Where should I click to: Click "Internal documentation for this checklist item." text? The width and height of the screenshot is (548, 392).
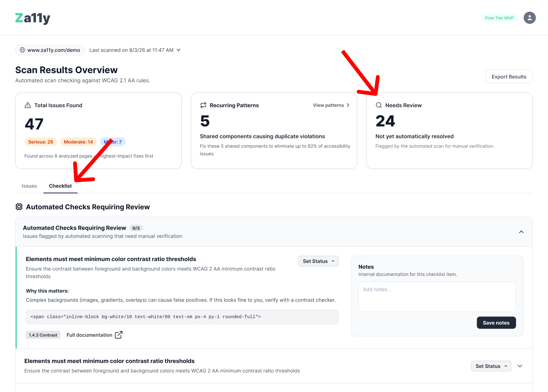click(x=408, y=275)
